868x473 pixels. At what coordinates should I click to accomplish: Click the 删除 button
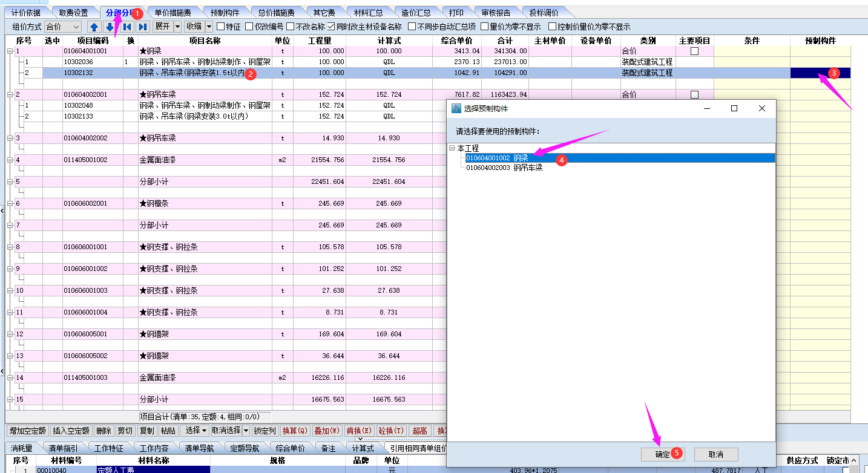(x=104, y=431)
